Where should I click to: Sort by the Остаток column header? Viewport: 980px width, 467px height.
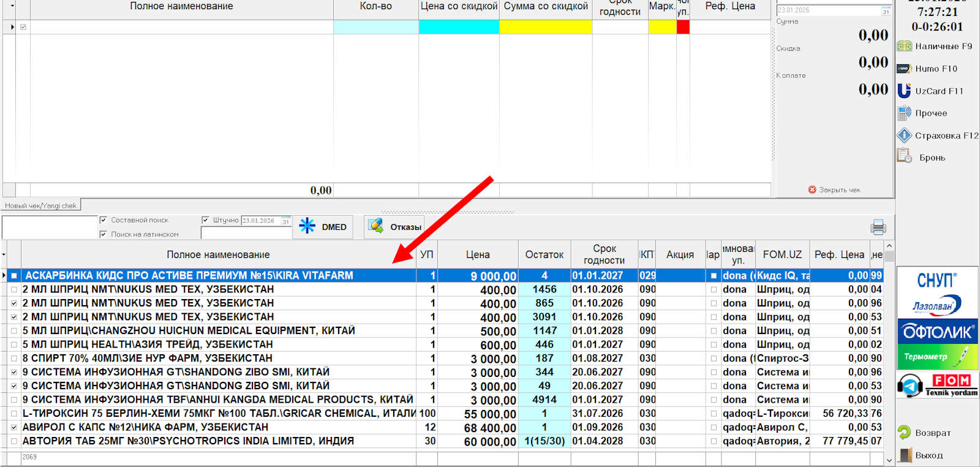(x=544, y=255)
